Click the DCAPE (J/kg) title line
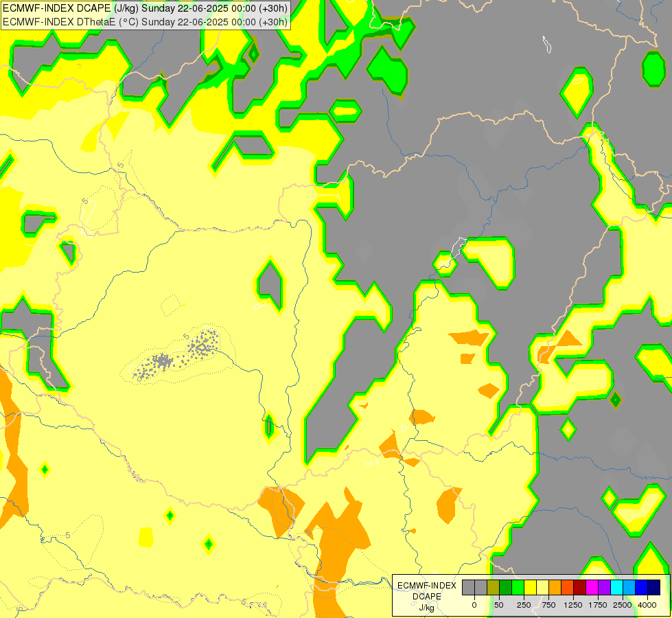Screen dimensions: 672x618 pos(146,8)
